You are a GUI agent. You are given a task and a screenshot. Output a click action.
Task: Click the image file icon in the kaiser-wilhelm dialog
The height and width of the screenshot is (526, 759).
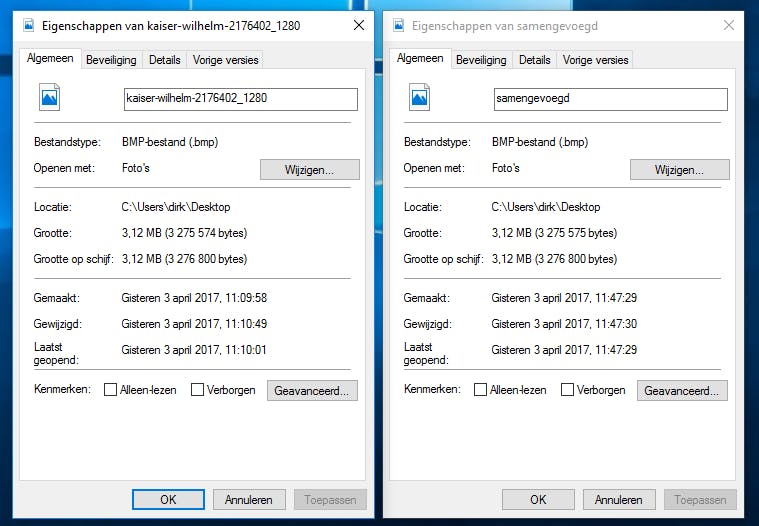coord(50,98)
